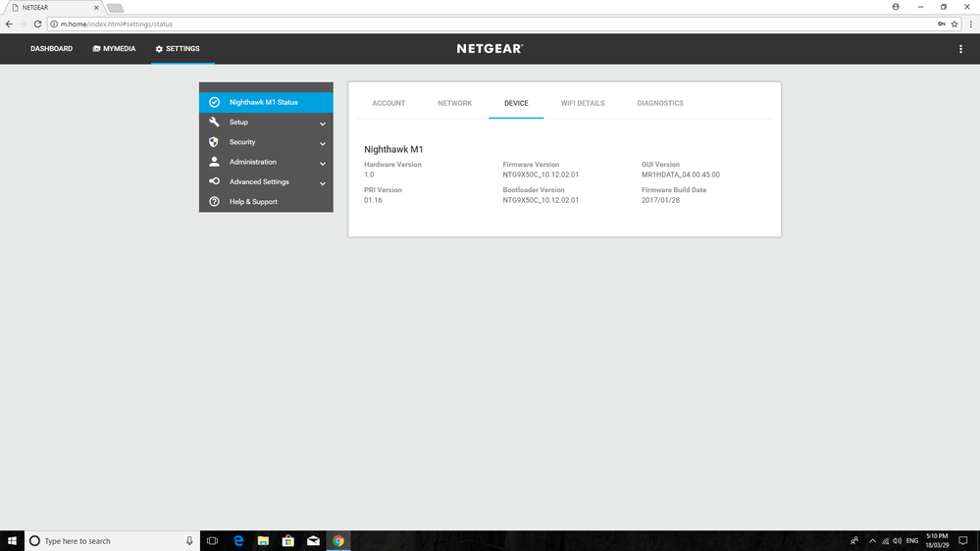The height and width of the screenshot is (551, 980).
Task: Go to Dashboard in the top navigation
Action: point(51,48)
